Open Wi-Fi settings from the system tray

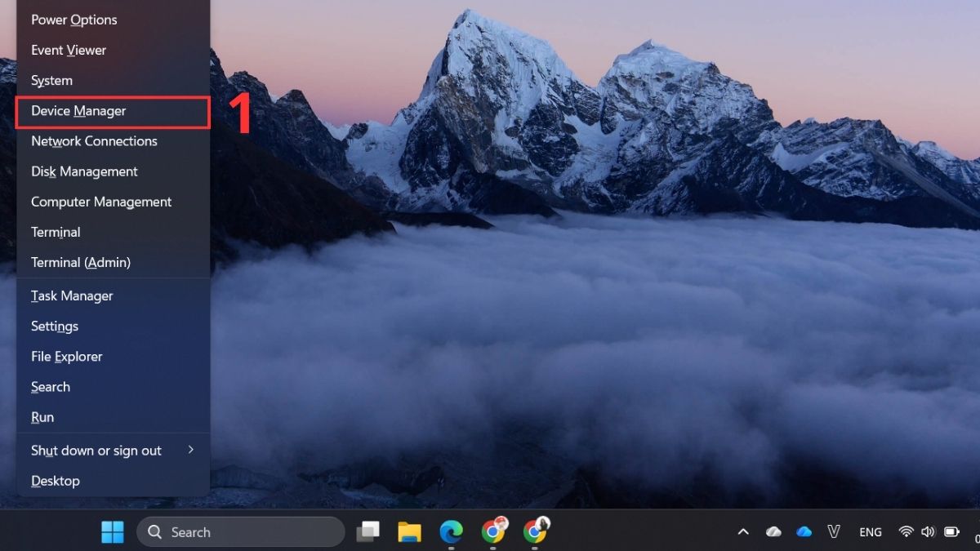click(906, 531)
